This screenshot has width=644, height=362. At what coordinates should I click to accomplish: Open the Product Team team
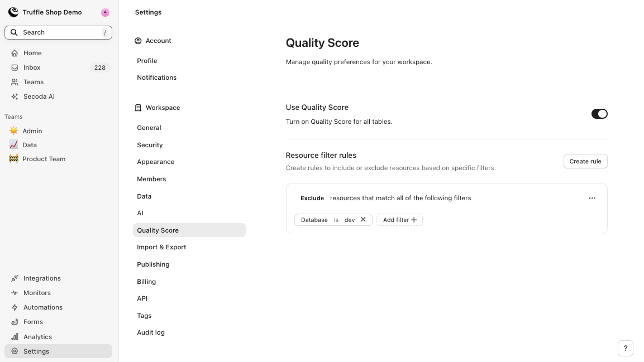point(44,159)
